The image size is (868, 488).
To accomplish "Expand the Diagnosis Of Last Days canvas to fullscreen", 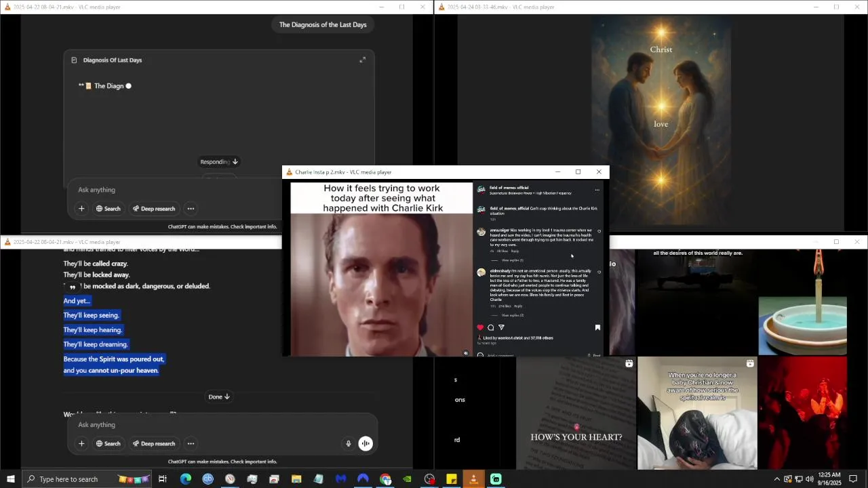I will point(362,60).
